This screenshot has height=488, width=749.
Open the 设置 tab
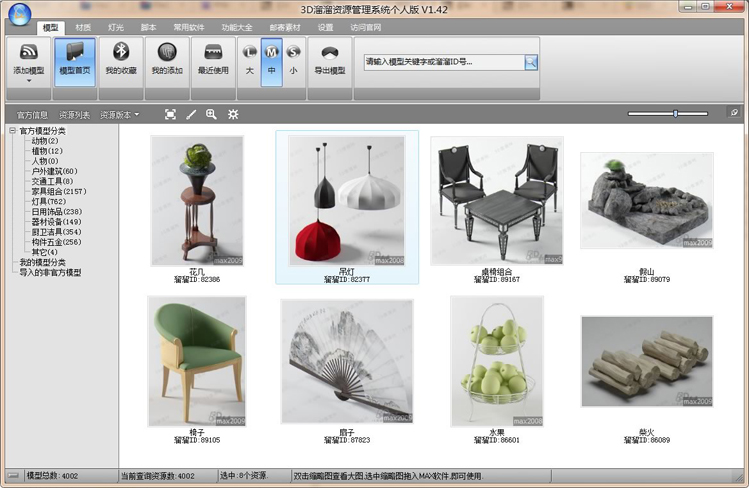click(x=325, y=28)
